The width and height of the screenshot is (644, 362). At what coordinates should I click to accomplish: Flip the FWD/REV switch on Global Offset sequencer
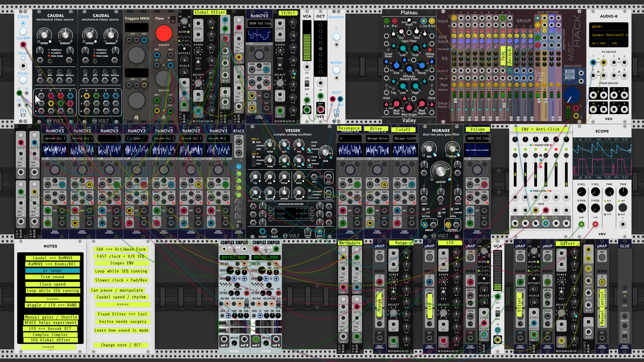[198, 63]
